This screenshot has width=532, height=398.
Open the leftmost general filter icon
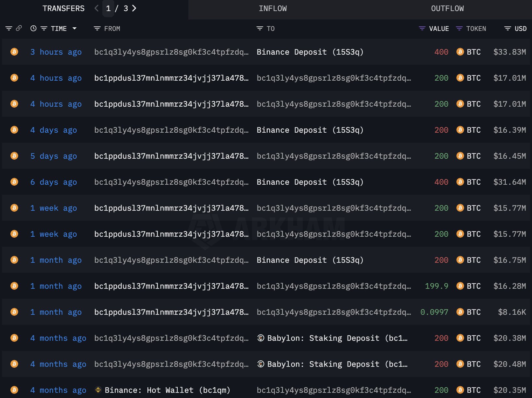9,29
